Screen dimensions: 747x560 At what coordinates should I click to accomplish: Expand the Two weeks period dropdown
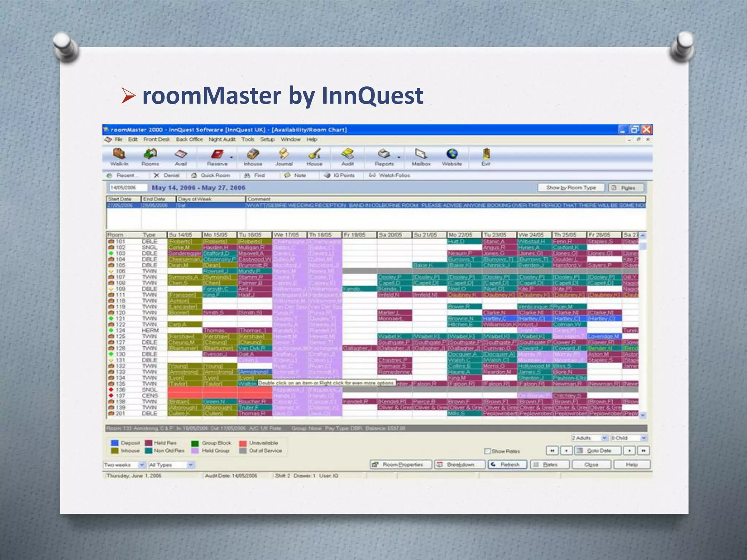coord(142,465)
